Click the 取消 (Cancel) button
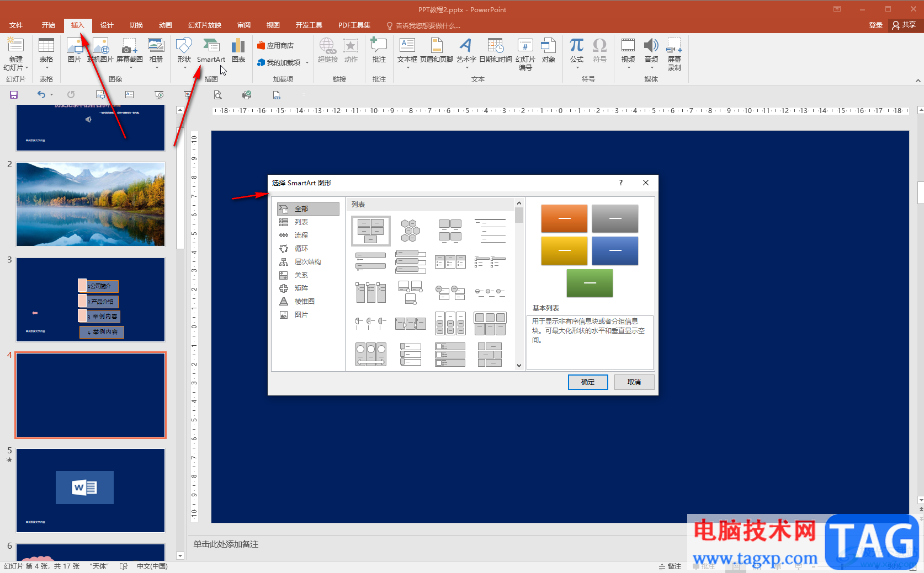924x573 pixels. pos(634,382)
